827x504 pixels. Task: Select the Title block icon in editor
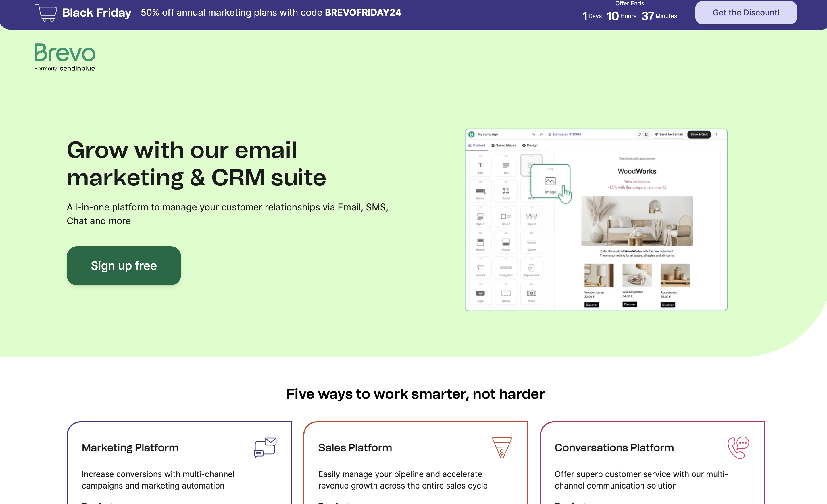480,165
